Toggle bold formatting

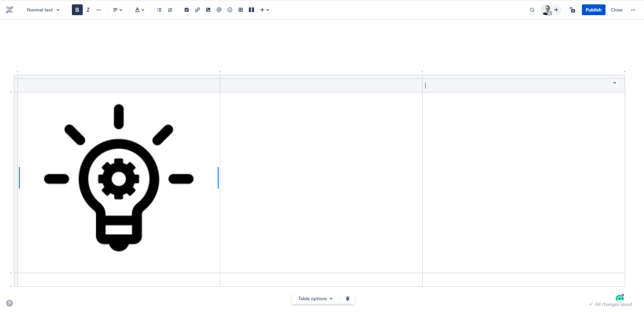[x=77, y=10]
